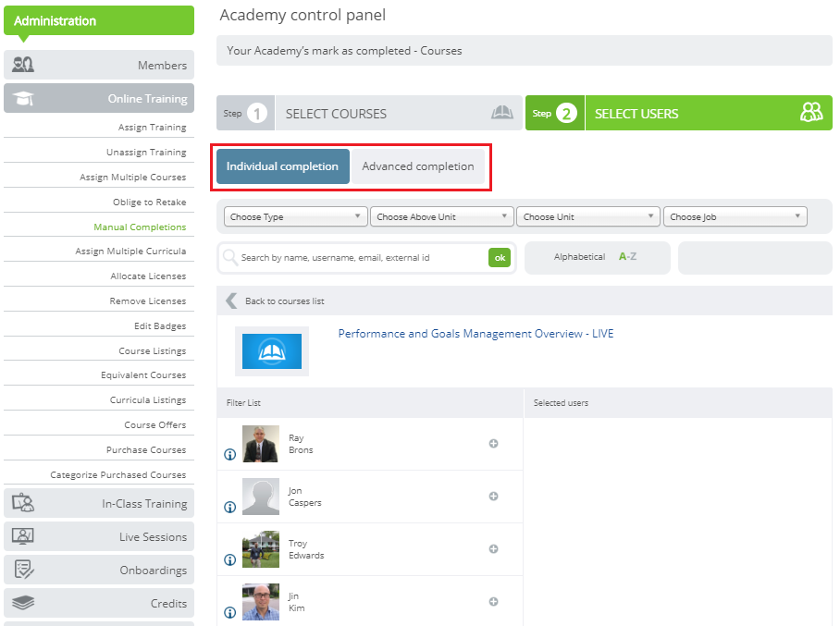This screenshot has height=626, width=840.
Task: Open info icon for Jin Kim
Action: (229, 613)
